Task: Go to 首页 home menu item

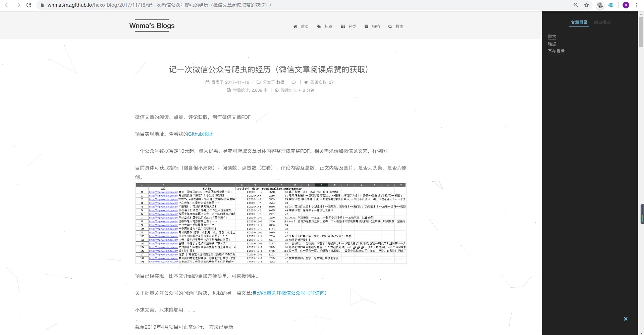Action: (301, 27)
